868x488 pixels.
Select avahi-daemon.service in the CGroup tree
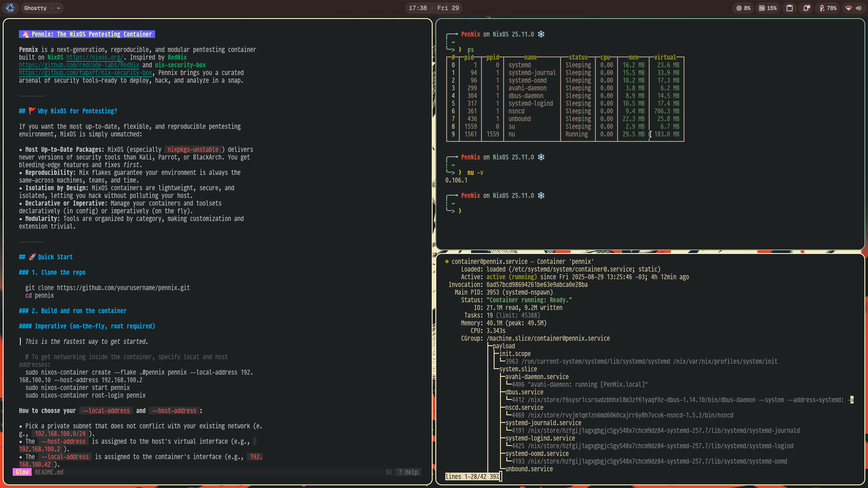[537, 377]
